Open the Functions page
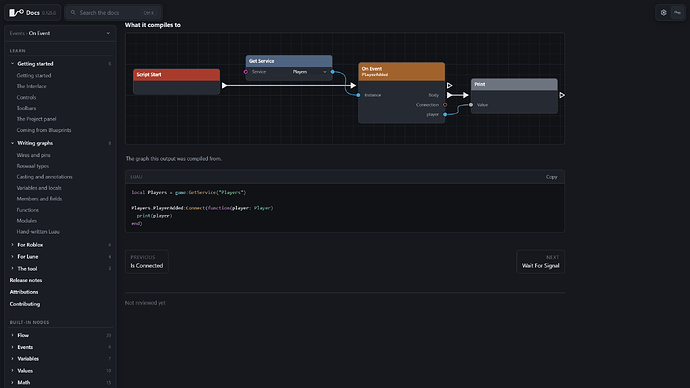690x388 pixels. click(x=28, y=210)
